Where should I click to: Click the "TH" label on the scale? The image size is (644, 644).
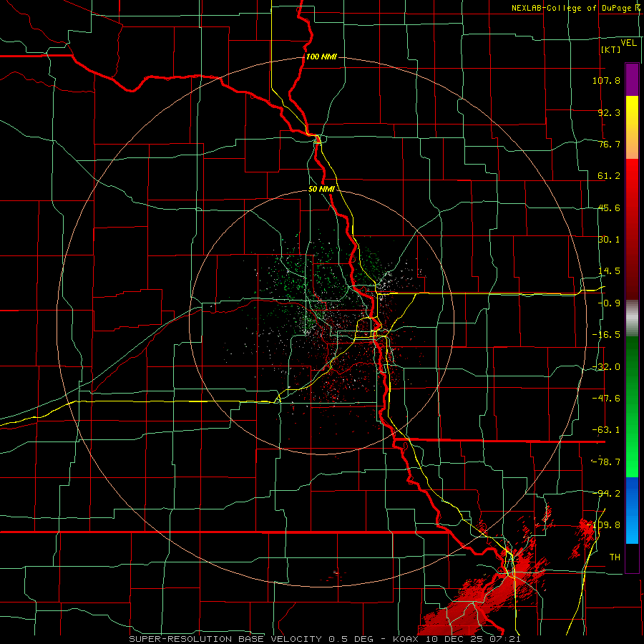coord(615,557)
